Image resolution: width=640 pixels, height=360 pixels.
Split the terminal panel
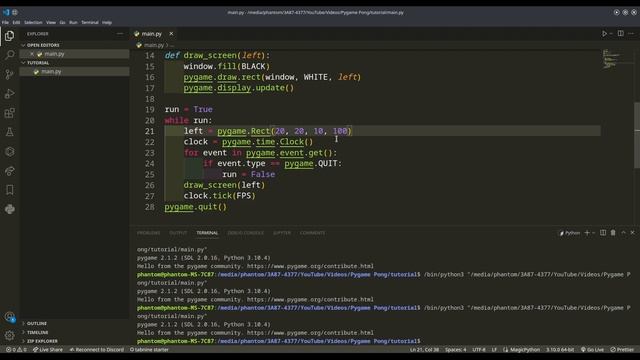[x=603, y=233]
